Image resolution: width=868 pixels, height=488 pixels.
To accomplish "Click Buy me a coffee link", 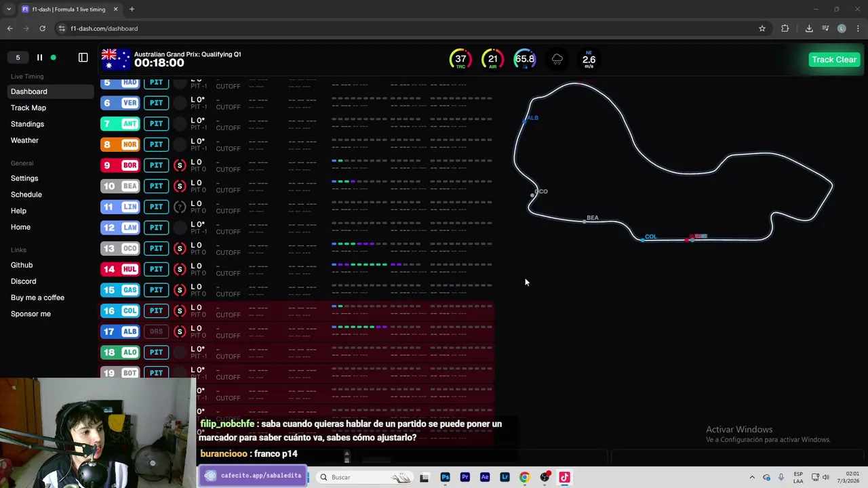I will point(37,298).
